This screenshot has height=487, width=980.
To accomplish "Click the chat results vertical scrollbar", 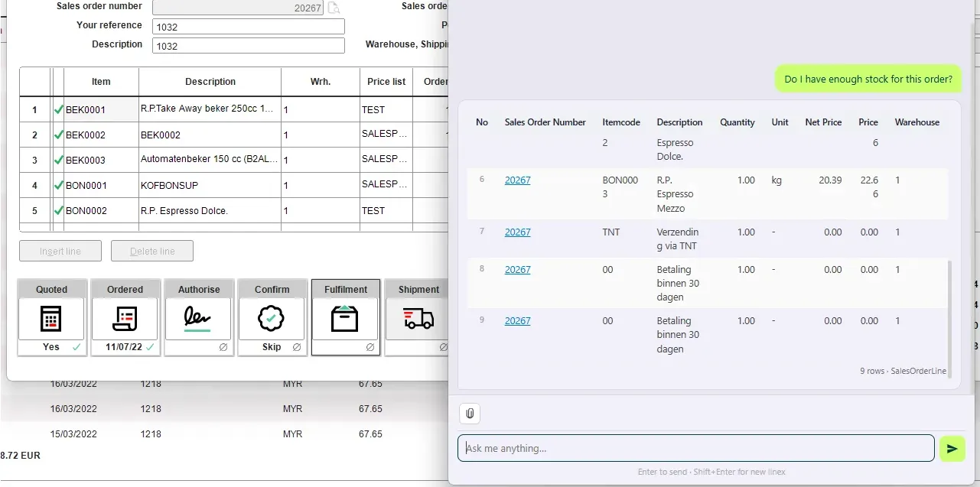I will (951, 317).
